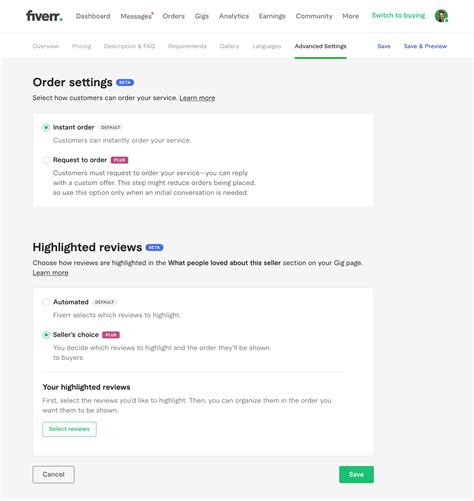Select the Instant order radio button
474x501 pixels.
(x=46, y=127)
